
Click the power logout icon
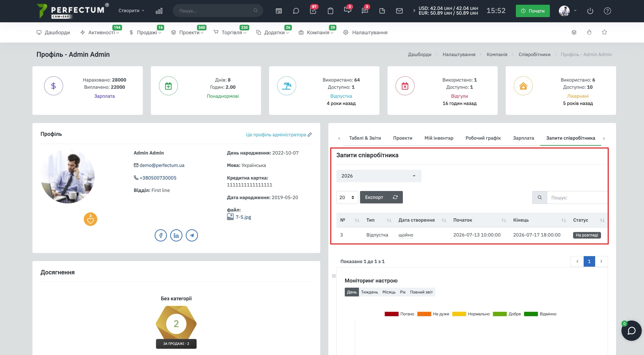[590, 11]
